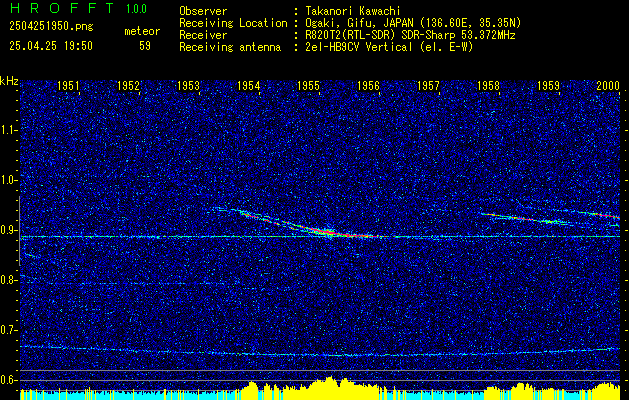This screenshot has height=400, width=629.
Task: Click time axis marker 1956
Action: point(368,85)
